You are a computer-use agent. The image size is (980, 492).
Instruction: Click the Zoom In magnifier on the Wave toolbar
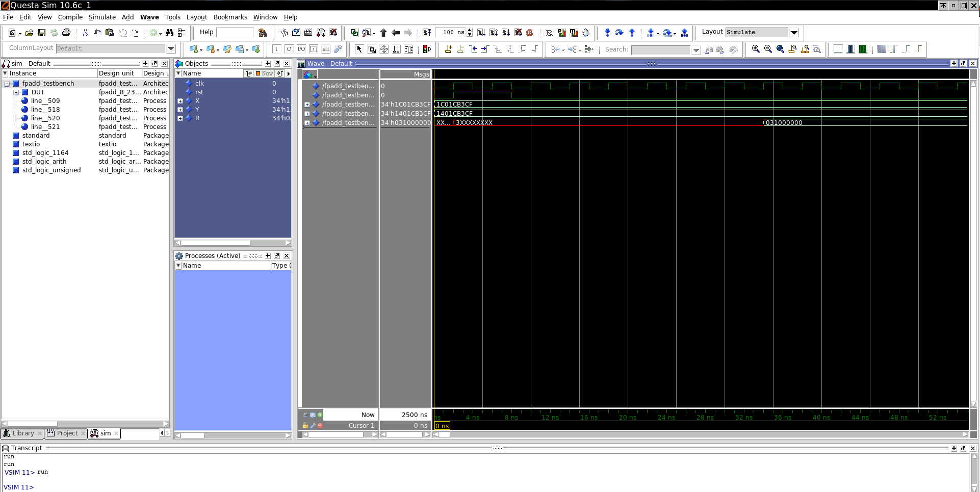pos(755,49)
